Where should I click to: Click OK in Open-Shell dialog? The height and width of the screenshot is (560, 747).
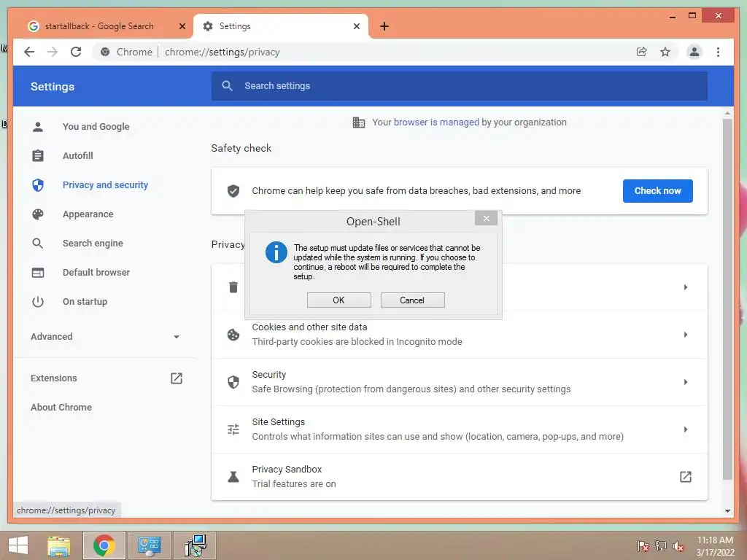[338, 300]
